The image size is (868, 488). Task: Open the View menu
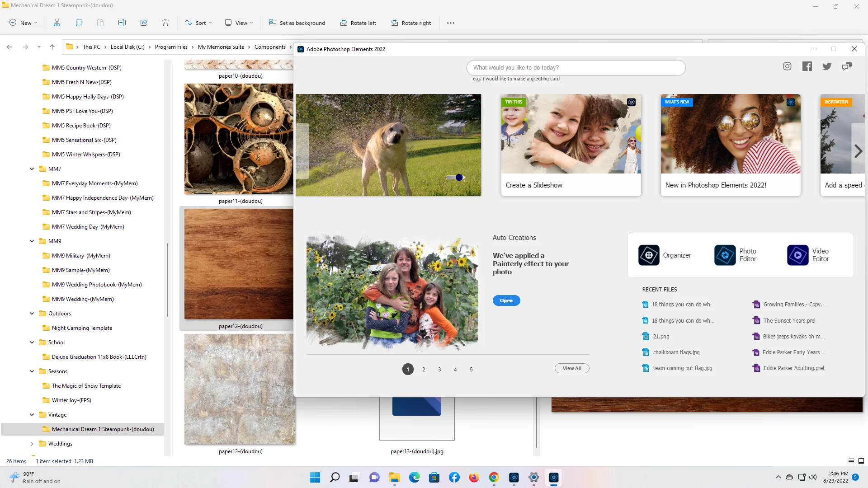pos(239,23)
